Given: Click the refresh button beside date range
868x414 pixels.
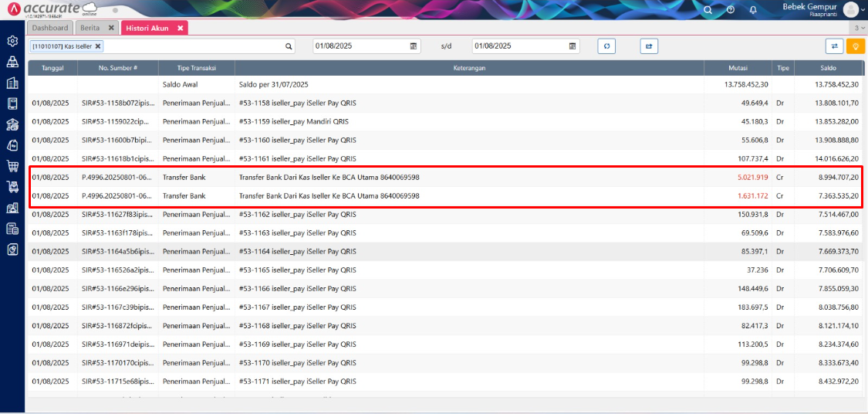Looking at the screenshot, I should tap(606, 46).
